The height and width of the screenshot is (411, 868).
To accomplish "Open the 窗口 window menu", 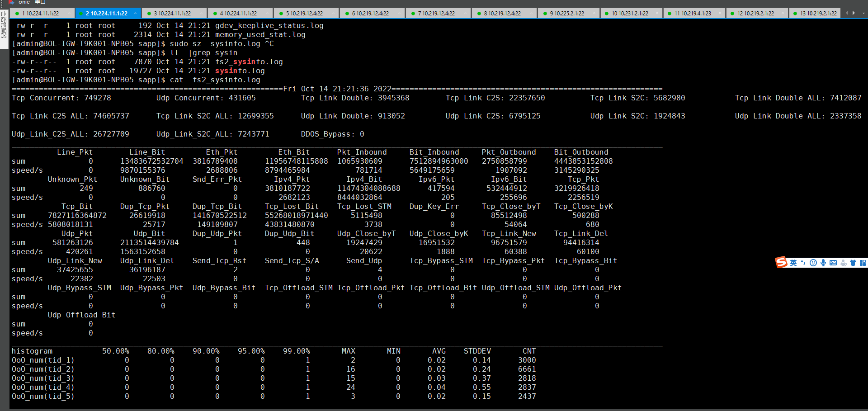I will point(40,2).
